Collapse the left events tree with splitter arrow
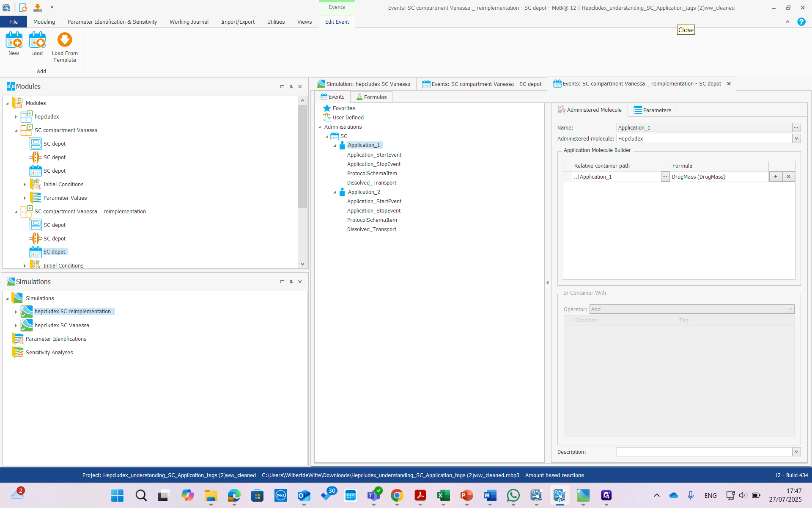 click(548, 282)
